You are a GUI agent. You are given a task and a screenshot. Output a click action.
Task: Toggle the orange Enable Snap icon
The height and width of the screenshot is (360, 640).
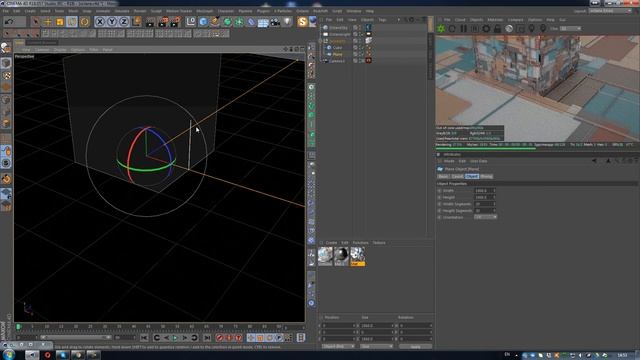click(6, 179)
